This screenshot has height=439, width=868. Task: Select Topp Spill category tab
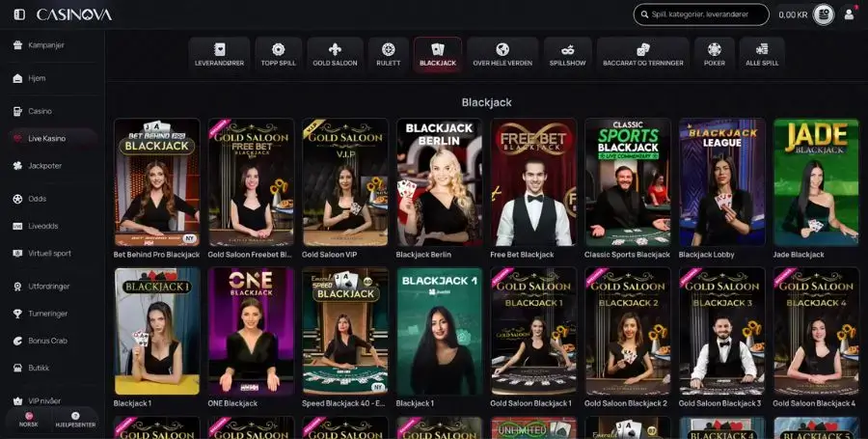(x=279, y=55)
